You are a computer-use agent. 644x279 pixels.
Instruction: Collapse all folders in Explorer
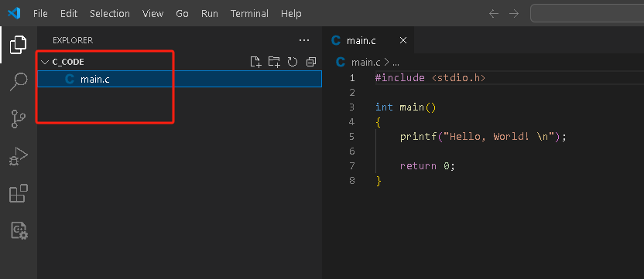311,62
